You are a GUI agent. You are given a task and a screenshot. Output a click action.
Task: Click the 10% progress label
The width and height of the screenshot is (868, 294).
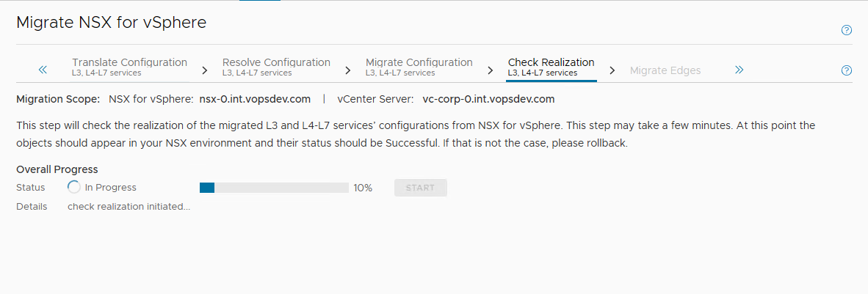(364, 188)
